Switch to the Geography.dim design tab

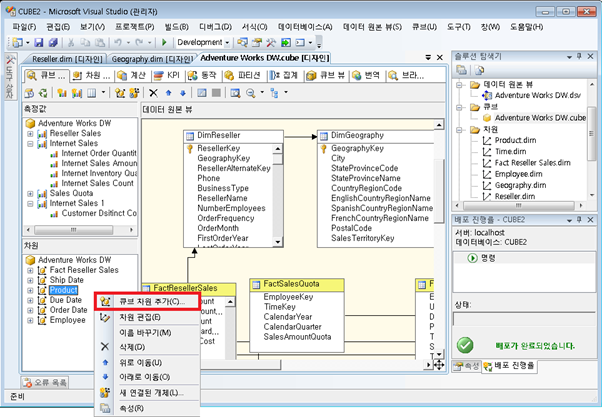coord(152,59)
